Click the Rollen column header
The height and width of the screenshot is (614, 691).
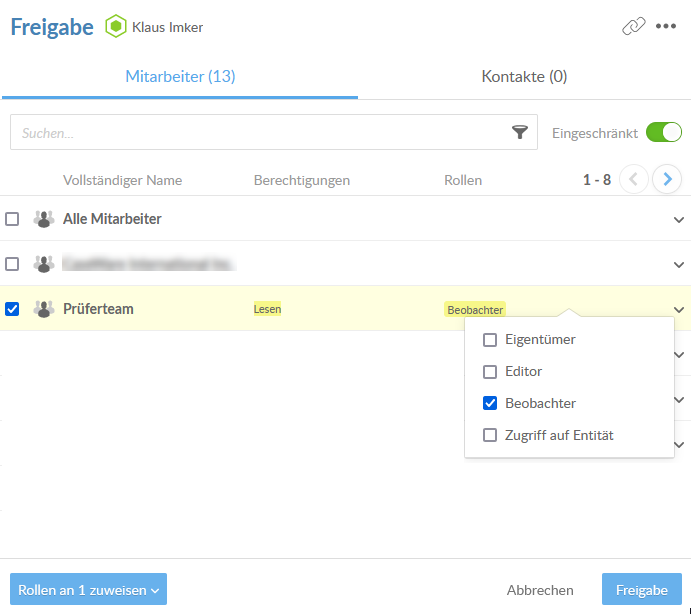[463, 180]
